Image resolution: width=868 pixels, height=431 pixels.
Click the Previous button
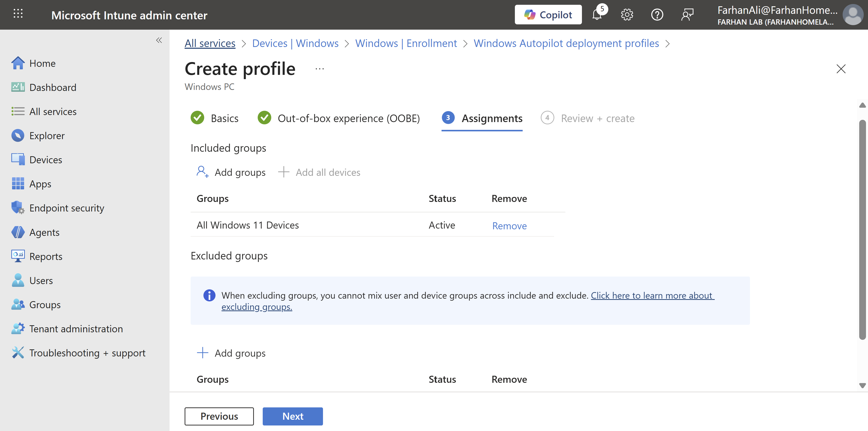[x=219, y=416]
